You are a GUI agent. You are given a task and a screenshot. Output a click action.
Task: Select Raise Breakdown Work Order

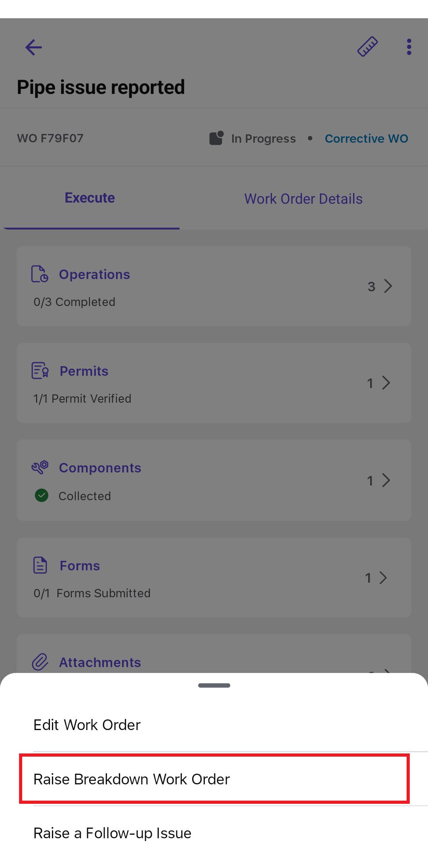click(x=132, y=779)
